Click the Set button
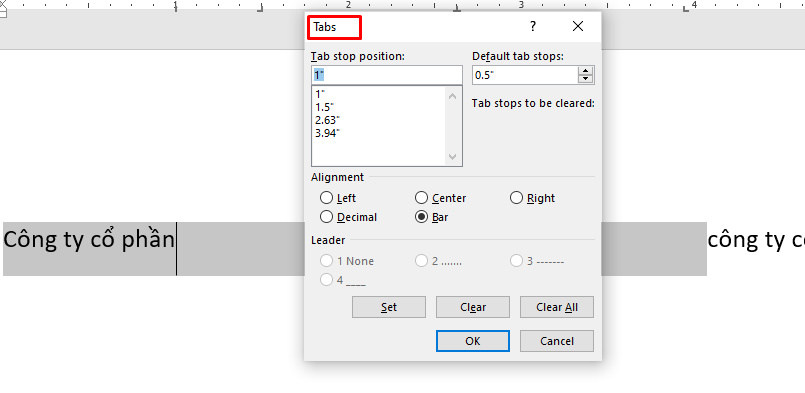The image size is (805, 393). pyautogui.click(x=389, y=307)
